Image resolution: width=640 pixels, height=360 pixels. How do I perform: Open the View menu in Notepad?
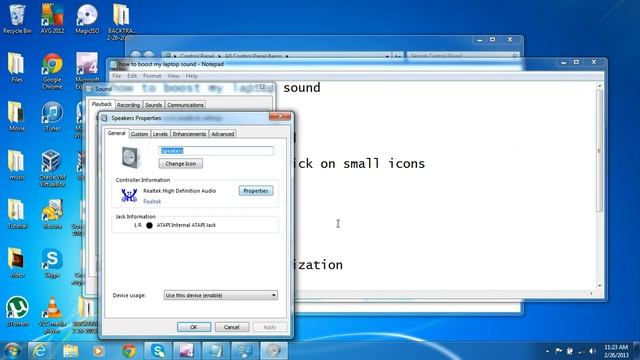(x=173, y=76)
